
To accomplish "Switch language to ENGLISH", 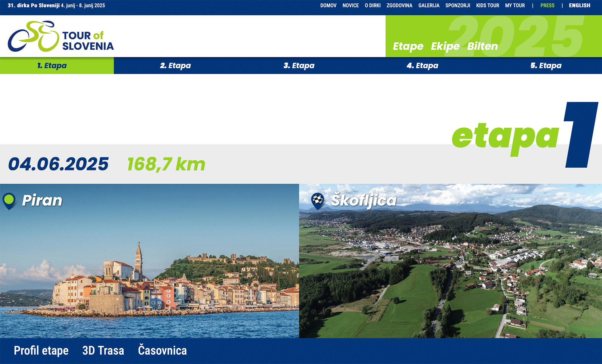I will click(x=579, y=5).
